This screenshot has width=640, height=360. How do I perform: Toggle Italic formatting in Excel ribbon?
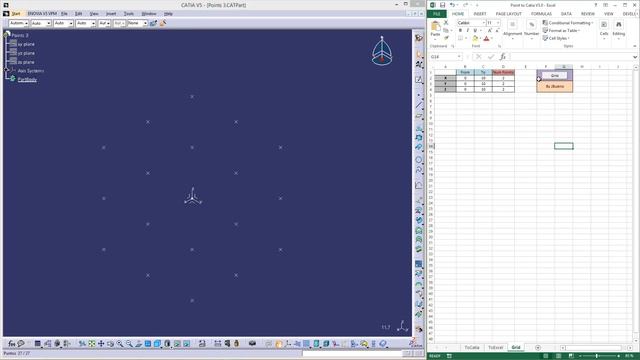click(468, 31)
